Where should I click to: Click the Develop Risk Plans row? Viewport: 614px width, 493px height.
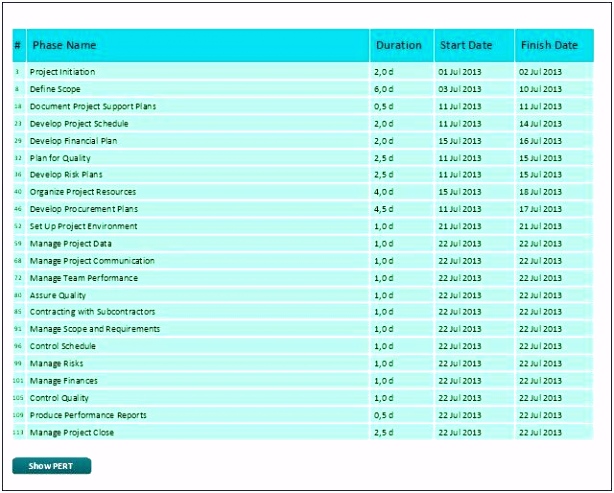click(303, 175)
